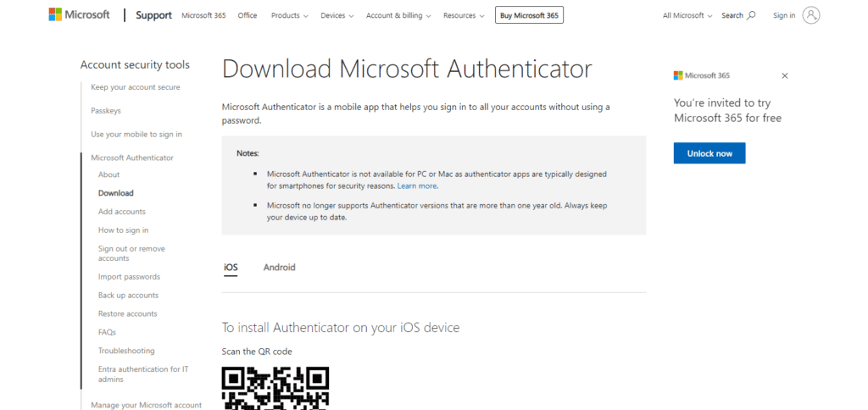The width and height of the screenshot is (868, 410).
Task: Click Account security tools heading
Action: 135,64
